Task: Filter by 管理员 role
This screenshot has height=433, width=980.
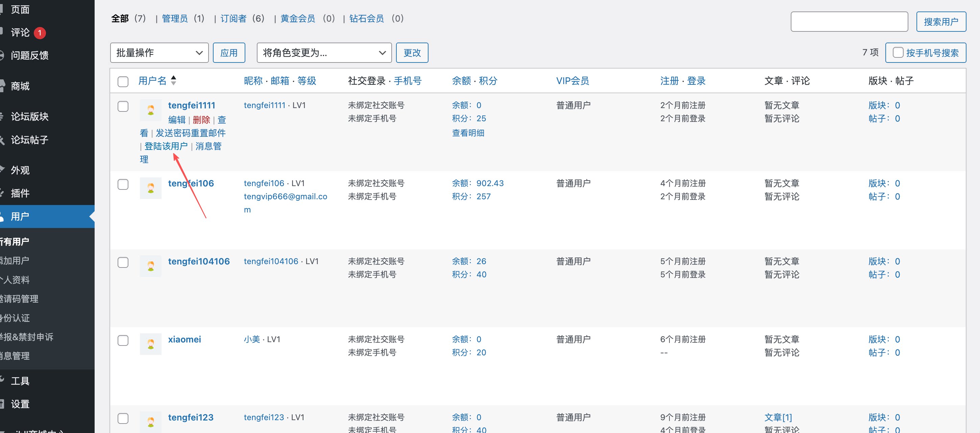Action: 175,19
